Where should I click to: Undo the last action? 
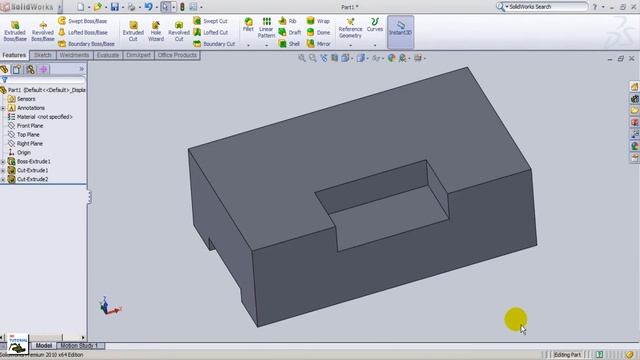pos(149,7)
